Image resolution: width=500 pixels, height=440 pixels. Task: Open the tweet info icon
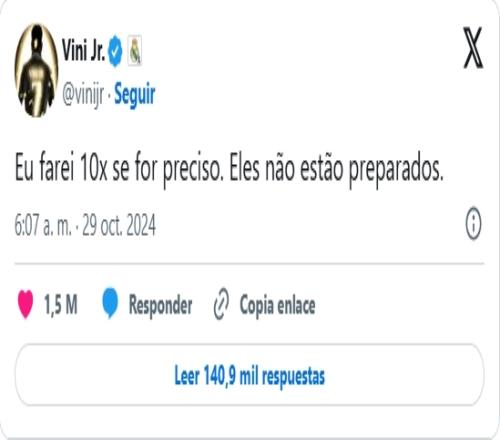pyautogui.click(x=473, y=223)
